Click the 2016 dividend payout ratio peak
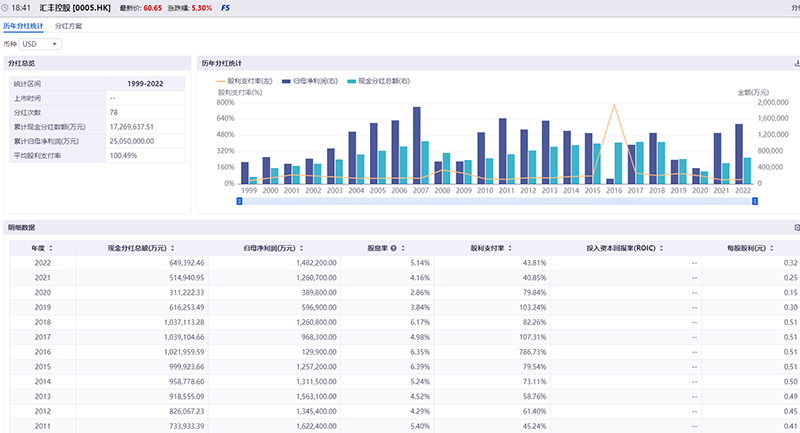Viewport: 800px width, 433px height. point(614,105)
